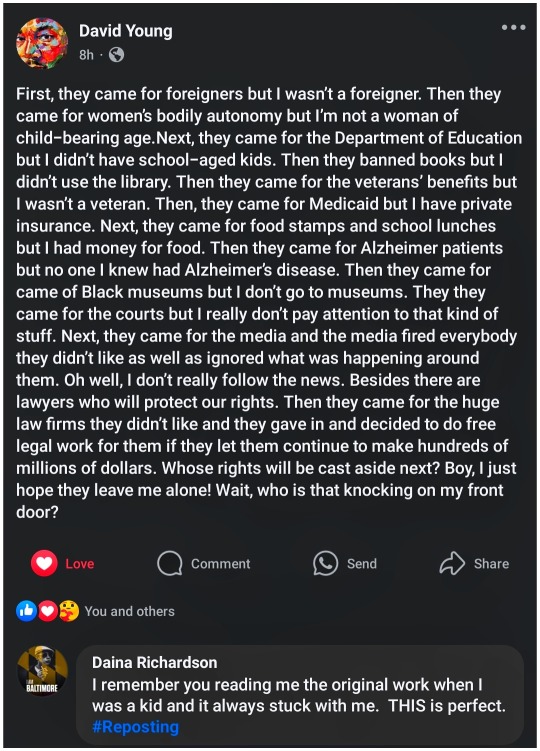The image size is (540, 751).
Task: Open David Young's profile picture
Action: pos(42,43)
